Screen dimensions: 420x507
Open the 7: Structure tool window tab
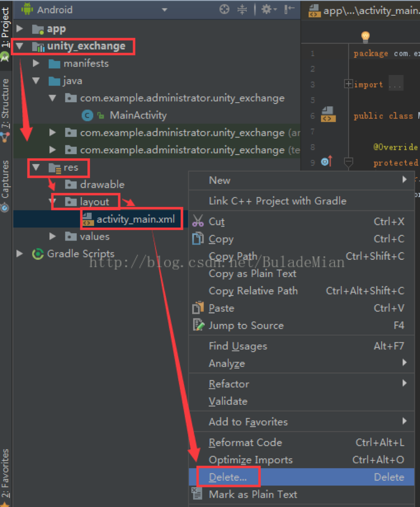[5, 104]
